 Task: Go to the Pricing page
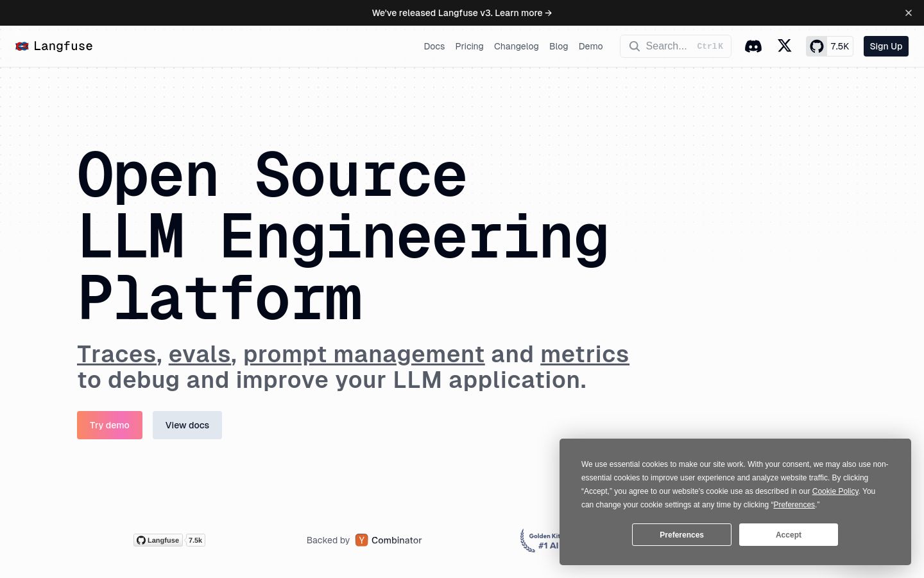tap(469, 46)
